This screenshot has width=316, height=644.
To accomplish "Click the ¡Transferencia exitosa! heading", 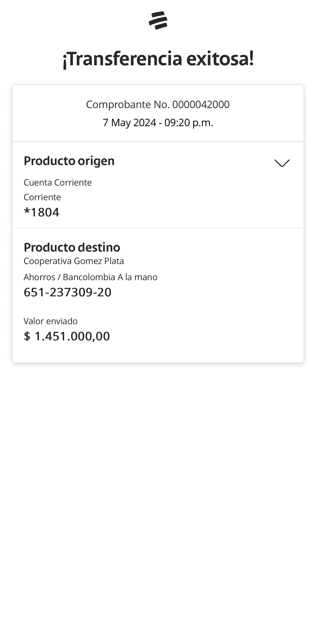I will click(158, 59).
